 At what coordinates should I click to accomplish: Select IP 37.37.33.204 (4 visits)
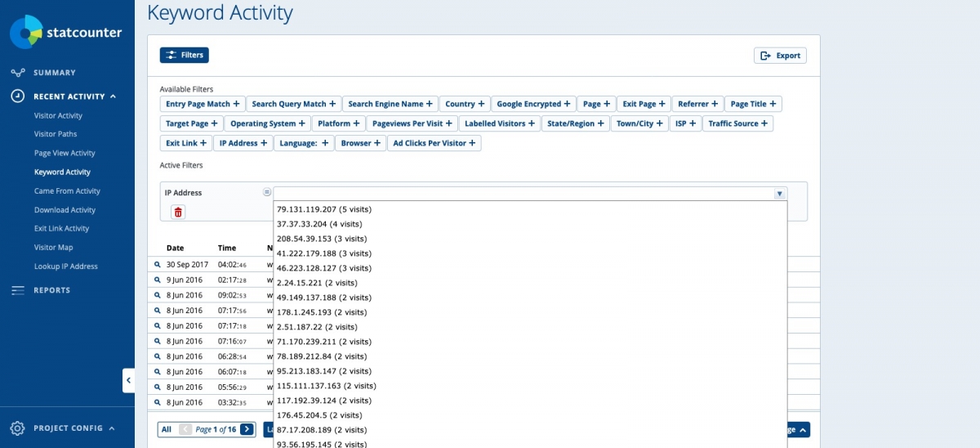530,223
